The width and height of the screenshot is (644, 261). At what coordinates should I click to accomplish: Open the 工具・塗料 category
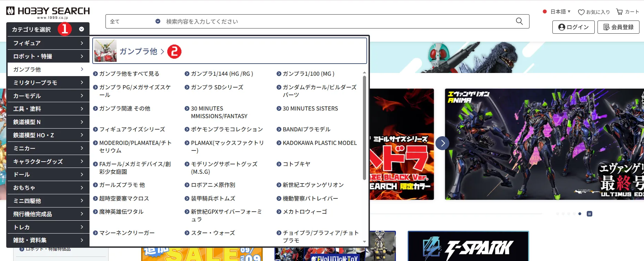(x=48, y=109)
